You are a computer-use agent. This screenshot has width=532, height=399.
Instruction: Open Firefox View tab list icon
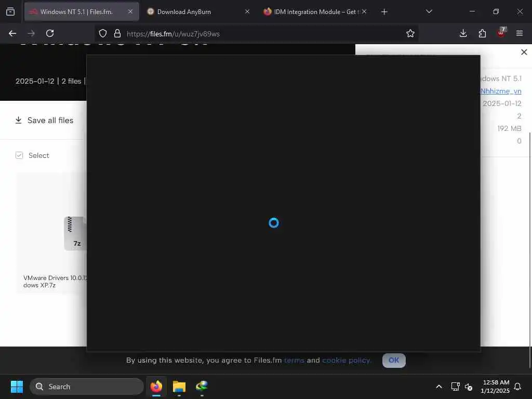[10, 11]
